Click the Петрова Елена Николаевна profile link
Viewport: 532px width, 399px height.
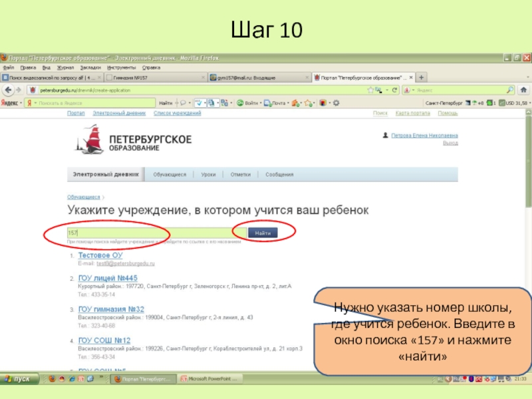pyautogui.click(x=424, y=136)
